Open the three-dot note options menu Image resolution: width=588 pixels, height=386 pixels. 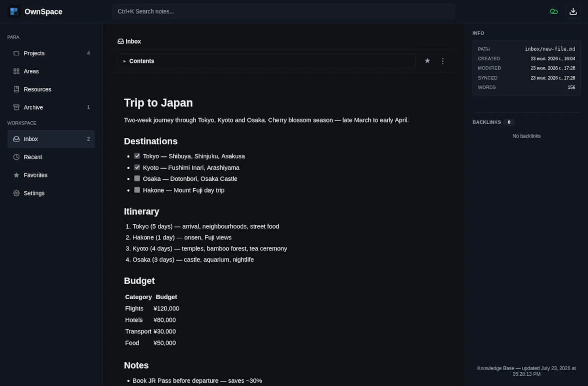point(442,61)
